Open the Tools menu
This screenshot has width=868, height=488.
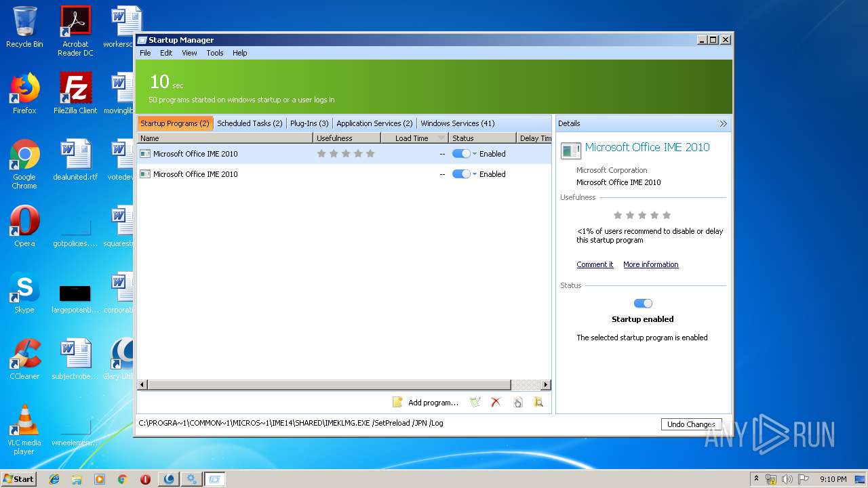click(215, 53)
